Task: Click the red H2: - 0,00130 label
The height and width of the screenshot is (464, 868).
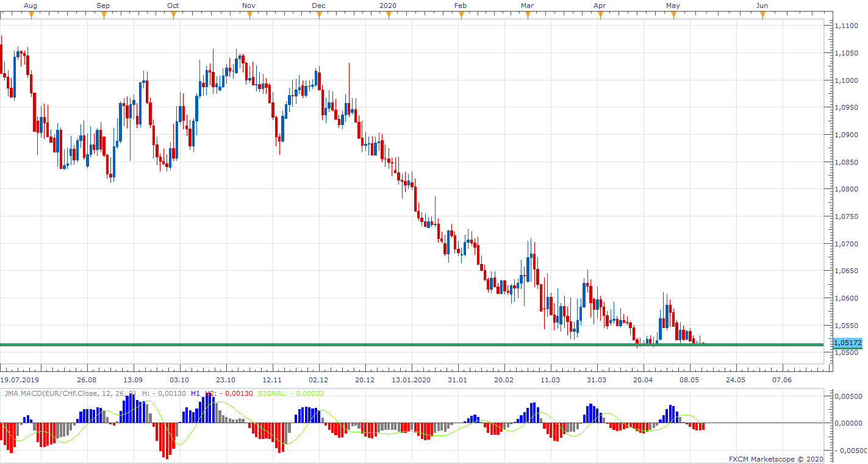Action: coord(229,393)
